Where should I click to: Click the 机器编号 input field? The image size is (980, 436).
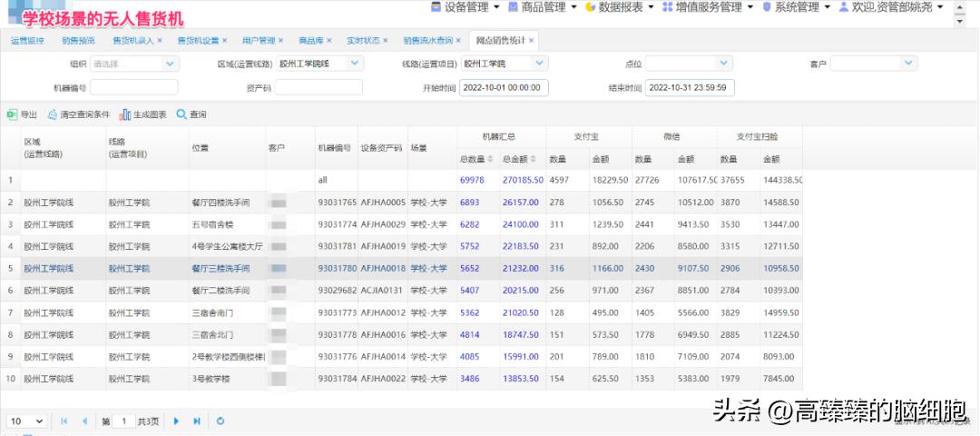tap(133, 87)
